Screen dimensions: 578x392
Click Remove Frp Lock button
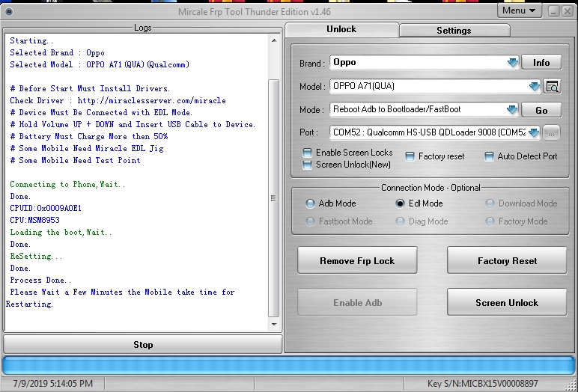tap(357, 260)
